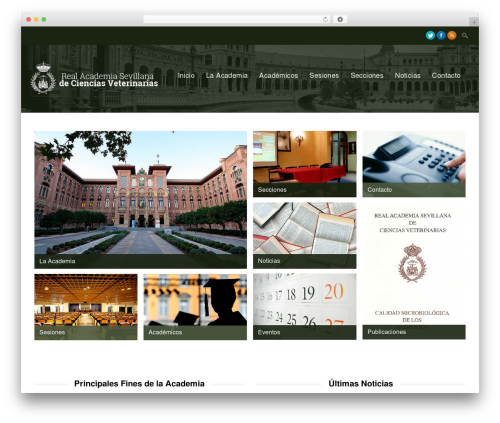Close the browser window with red button

click(29, 20)
